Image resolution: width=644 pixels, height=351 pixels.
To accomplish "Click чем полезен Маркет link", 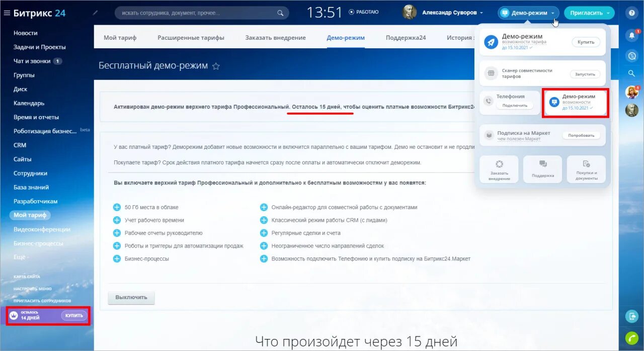I will click(x=519, y=139).
